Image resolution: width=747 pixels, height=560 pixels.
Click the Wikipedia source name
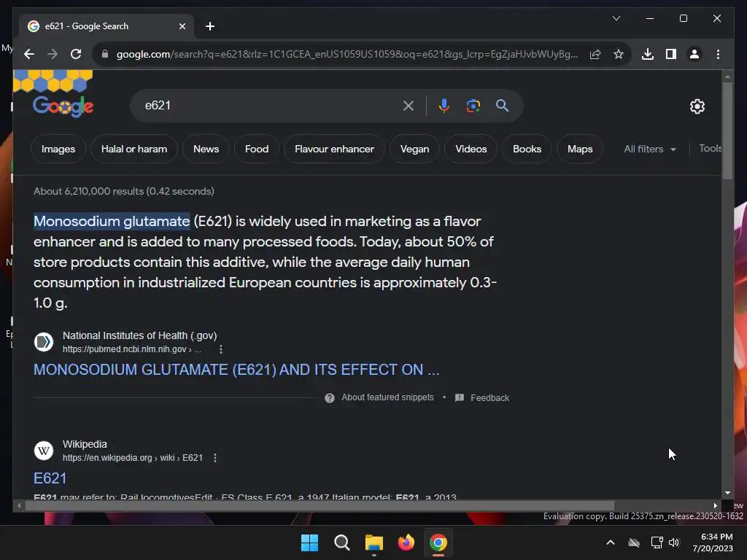pos(85,444)
